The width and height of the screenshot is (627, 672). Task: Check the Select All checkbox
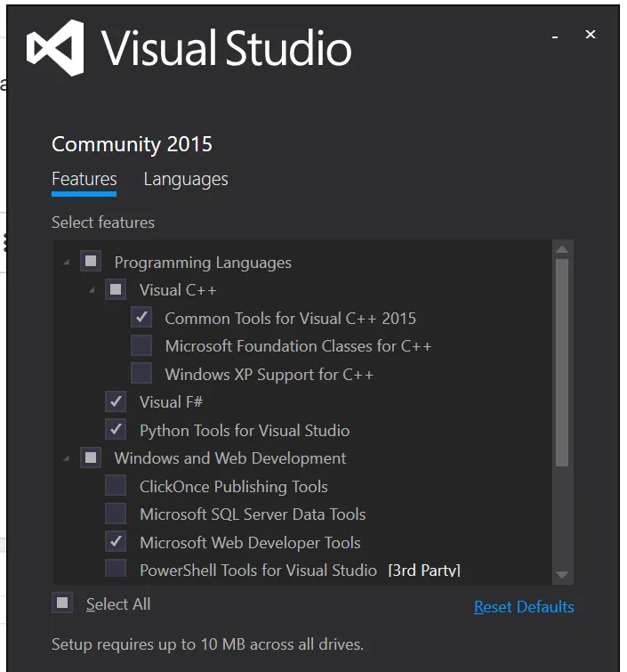pyautogui.click(x=62, y=603)
